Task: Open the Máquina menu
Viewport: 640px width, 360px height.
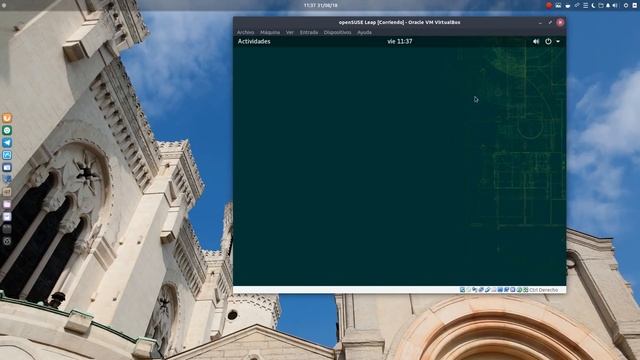Action: [x=270, y=32]
